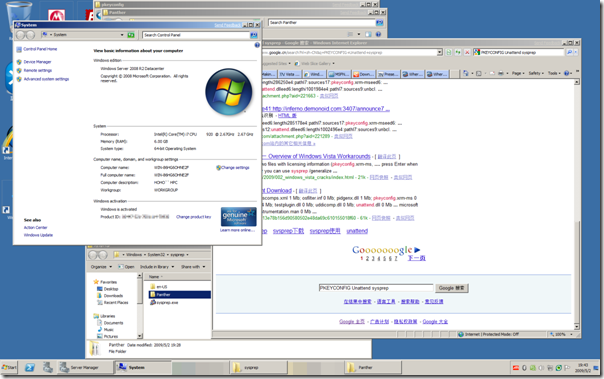
Task: Open a new blank IE tab
Action: pyautogui.click(x=455, y=74)
